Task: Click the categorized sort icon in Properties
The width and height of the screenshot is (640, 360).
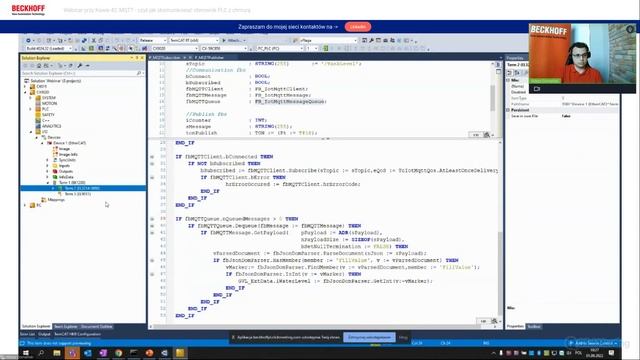Action: [x=510, y=73]
